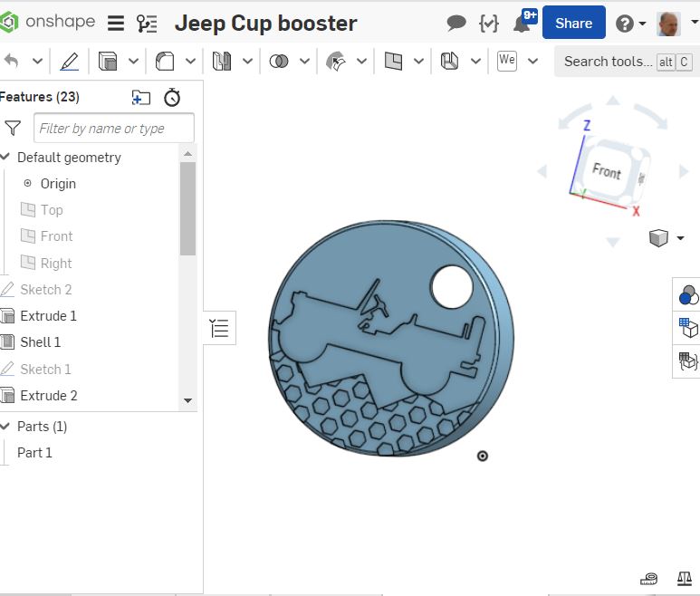This screenshot has height=596, width=700.
Task: Click the Filter by name or type field
Action: pyautogui.click(x=113, y=129)
